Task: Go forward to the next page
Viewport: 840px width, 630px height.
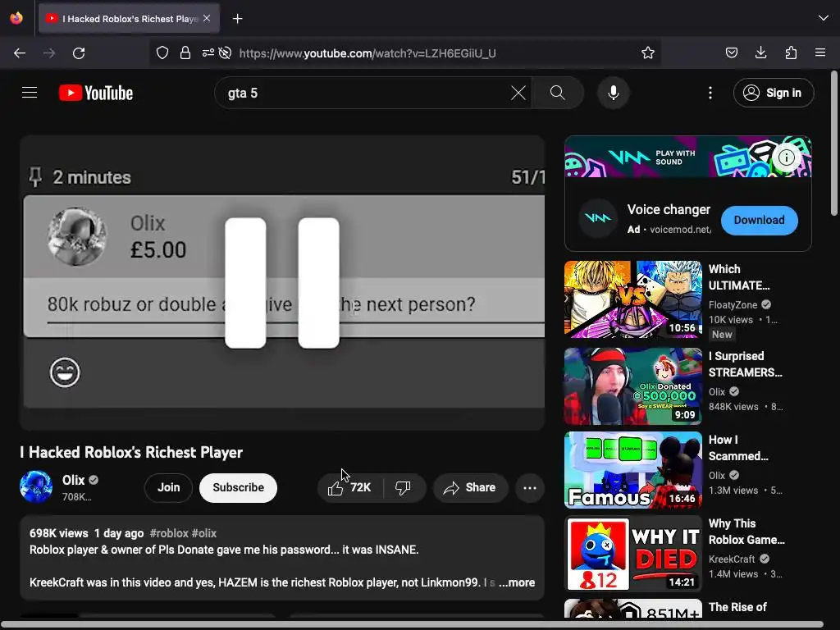Action: (49, 52)
